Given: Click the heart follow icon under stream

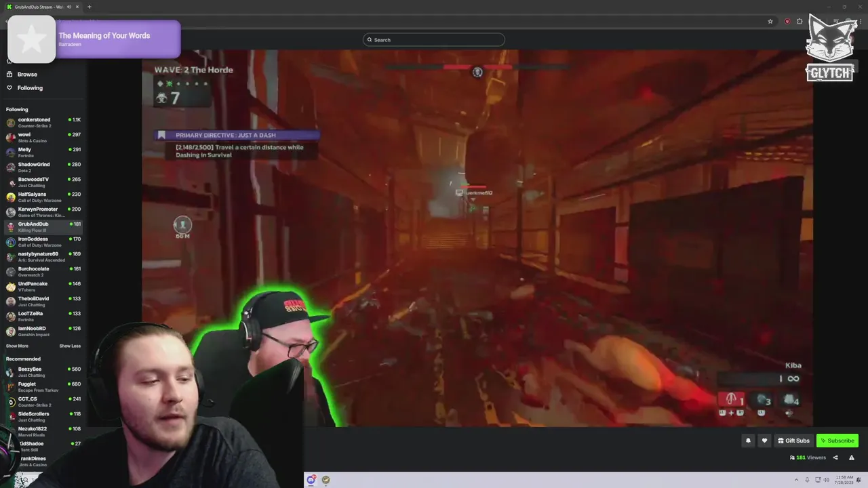Looking at the screenshot, I should 764,441.
